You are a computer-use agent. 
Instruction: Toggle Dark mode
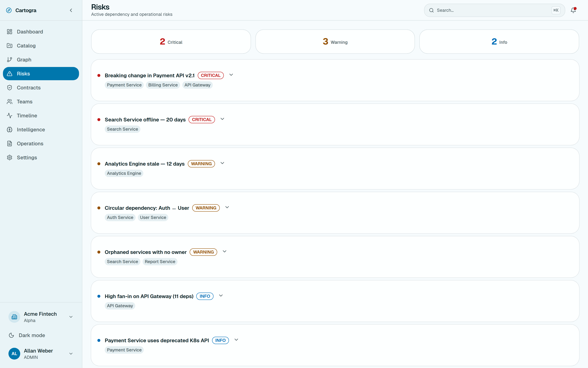[41, 335]
